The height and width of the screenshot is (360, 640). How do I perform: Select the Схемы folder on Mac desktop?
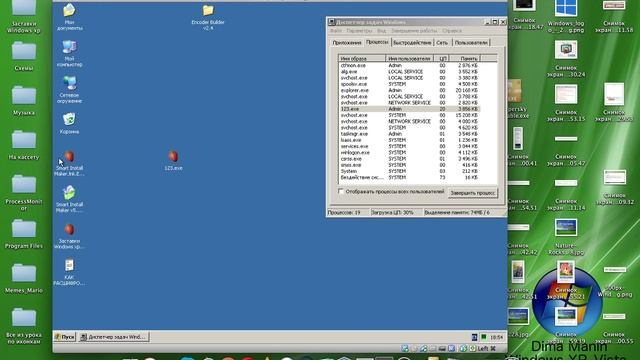(24, 51)
